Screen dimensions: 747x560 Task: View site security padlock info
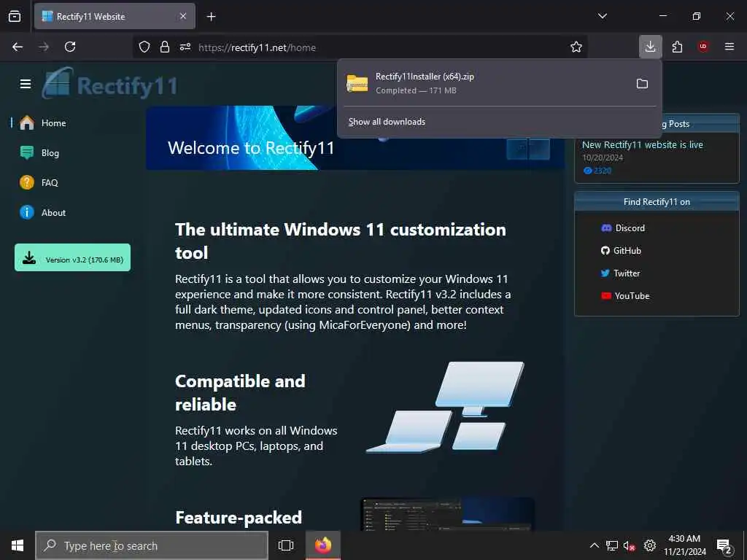click(x=165, y=47)
